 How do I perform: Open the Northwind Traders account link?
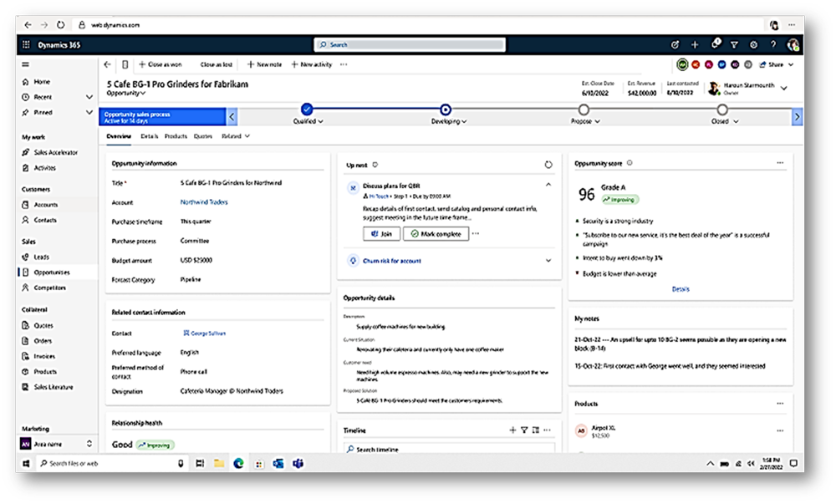(204, 202)
